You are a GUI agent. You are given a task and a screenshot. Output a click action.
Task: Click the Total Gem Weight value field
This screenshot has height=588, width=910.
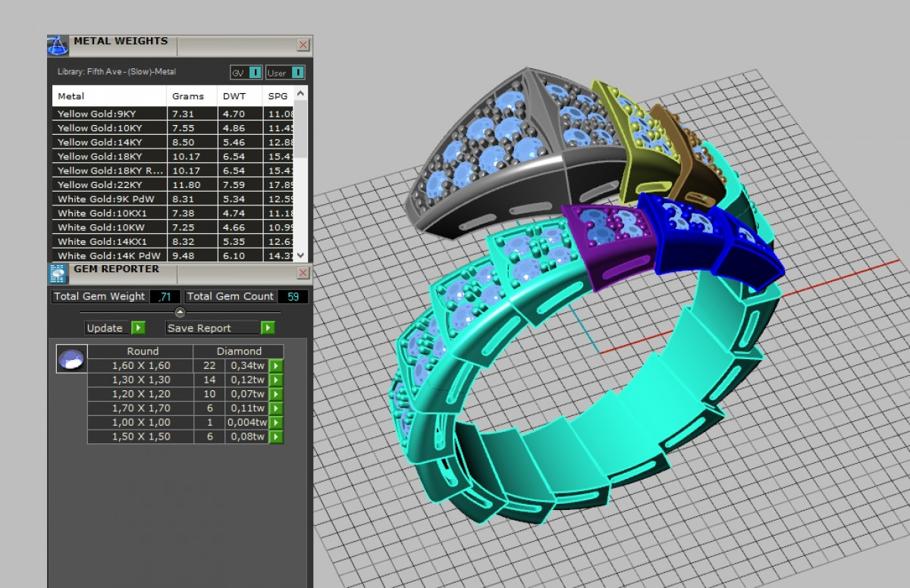click(x=163, y=297)
